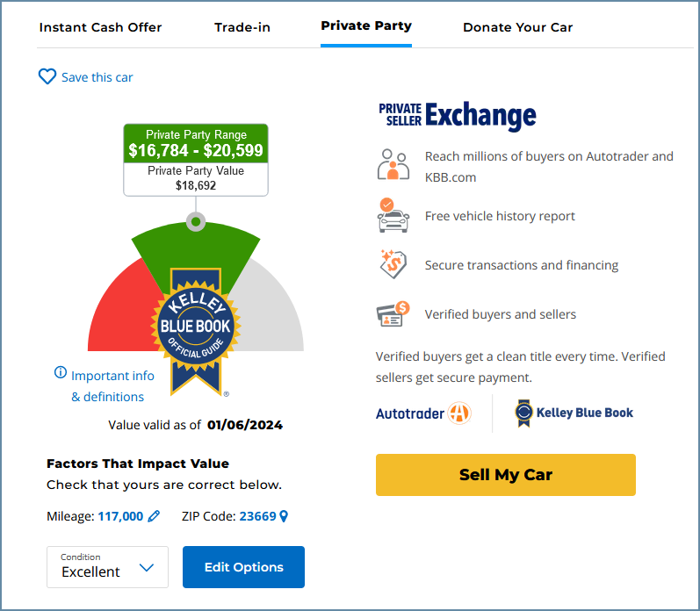Expand the Excellent condition chevron arrow
The width and height of the screenshot is (700, 611).
(x=147, y=567)
